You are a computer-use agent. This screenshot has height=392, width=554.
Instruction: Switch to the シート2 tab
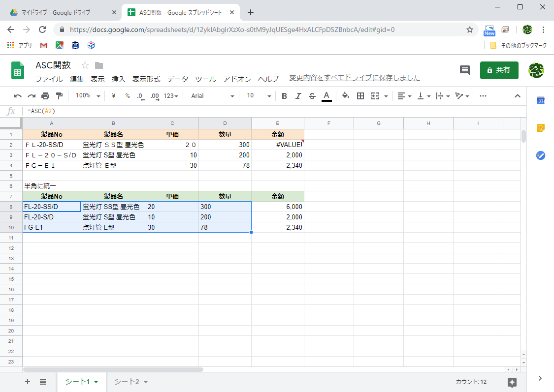tap(127, 382)
